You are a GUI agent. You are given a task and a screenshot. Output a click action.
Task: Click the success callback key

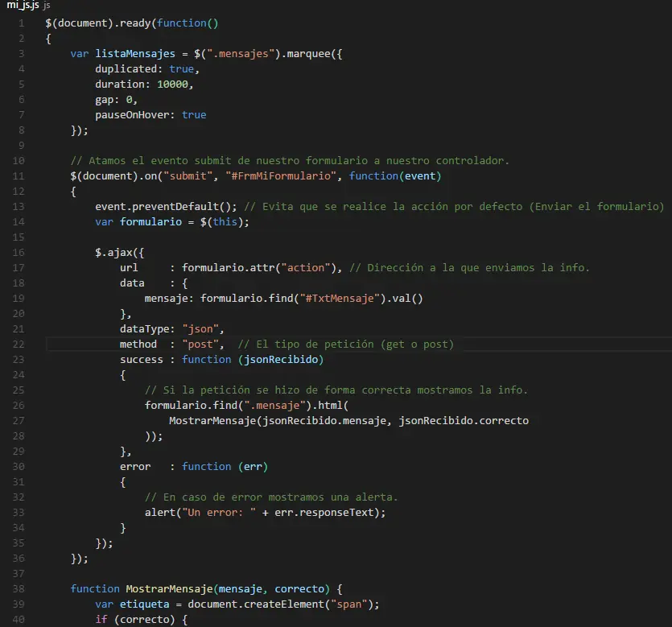click(x=142, y=360)
